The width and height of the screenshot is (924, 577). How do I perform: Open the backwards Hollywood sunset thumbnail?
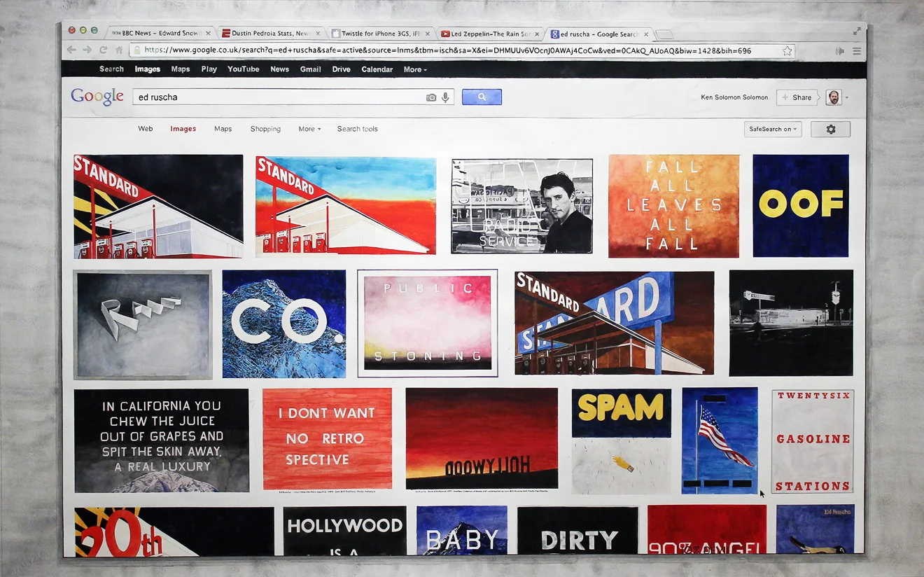[x=482, y=438]
